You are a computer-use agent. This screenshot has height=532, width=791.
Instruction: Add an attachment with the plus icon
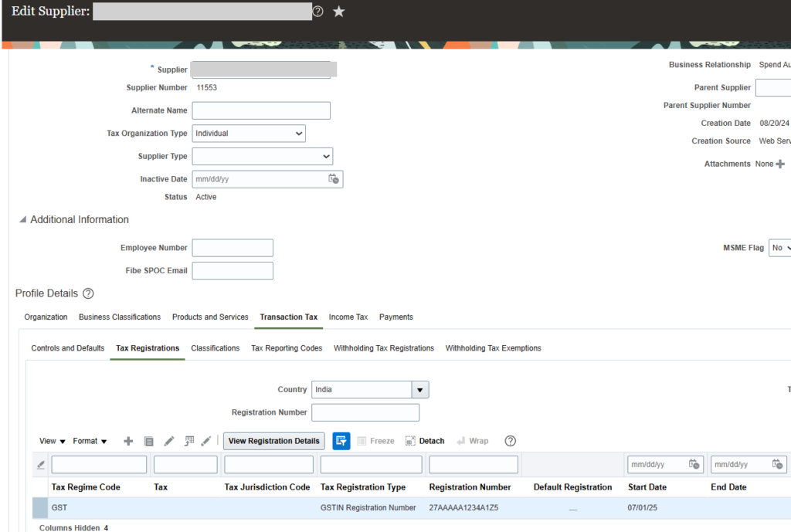pyautogui.click(x=780, y=164)
